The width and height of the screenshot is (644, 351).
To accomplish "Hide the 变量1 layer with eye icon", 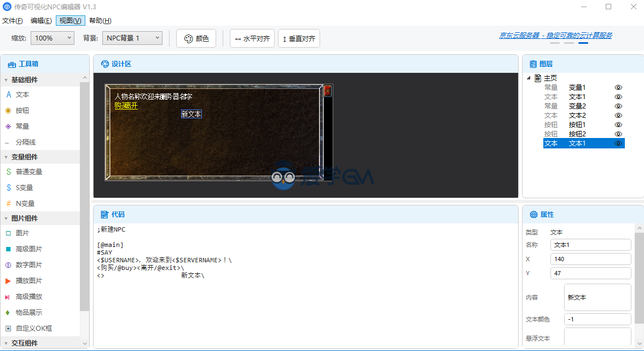I will pyautogui.click(x=618, y=88).
